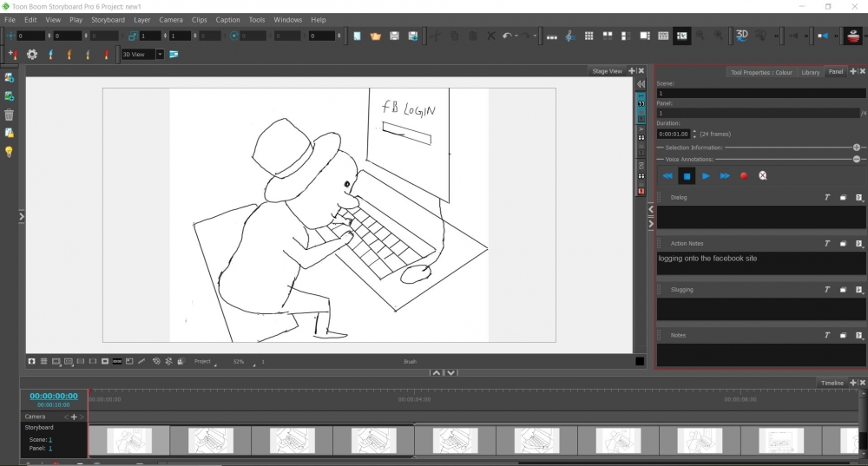Open the undo history dropdown arrow
Image resolution: width=868 pixels, height=466 pixels.
click(x=516, y=36)
